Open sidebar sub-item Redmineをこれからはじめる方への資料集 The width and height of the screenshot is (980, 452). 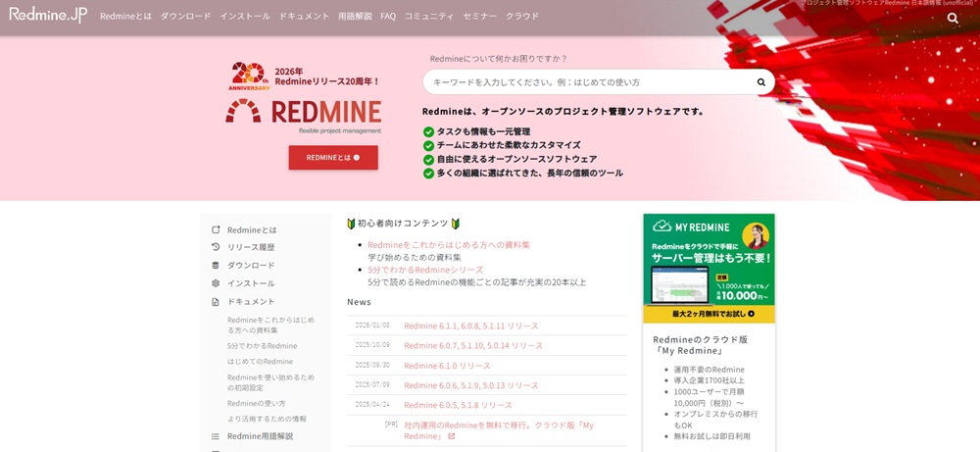pos(270,326)
